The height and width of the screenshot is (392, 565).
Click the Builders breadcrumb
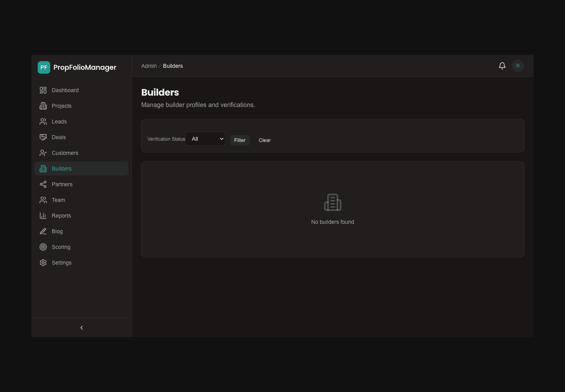coord(173,66)
